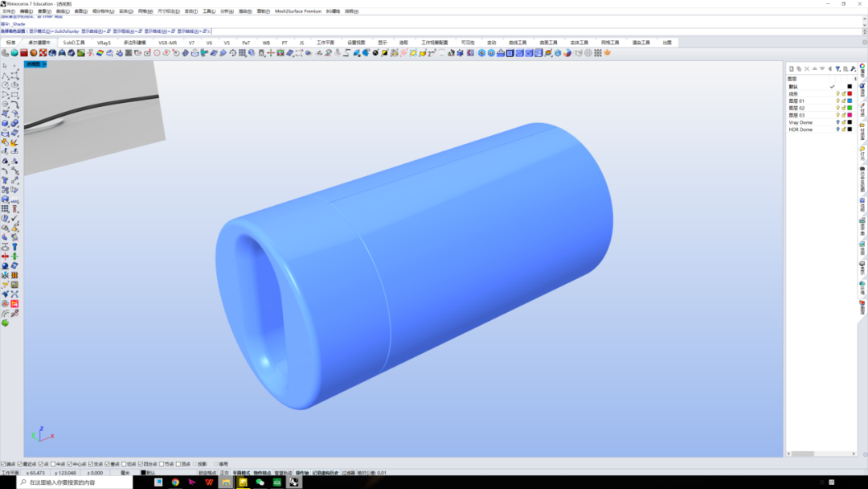Viewport: 868px width, 489px height.
Task: Open the viewport title dropdown arrow
Action: [44, 64]
